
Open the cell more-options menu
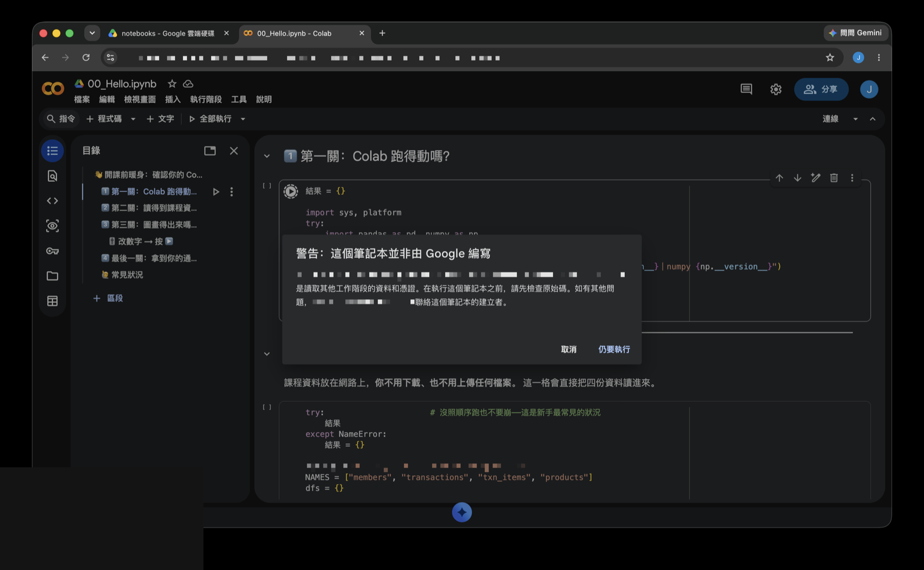click(852, 178)
